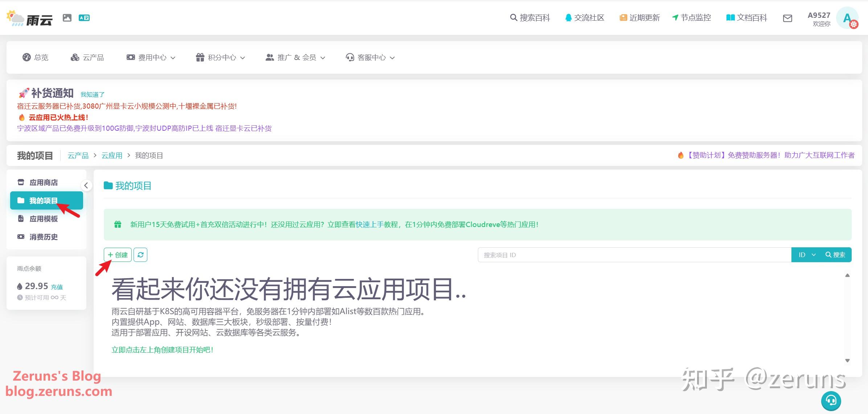
Task: Click the refresh projects icon beside 创建
Action: 140,255
